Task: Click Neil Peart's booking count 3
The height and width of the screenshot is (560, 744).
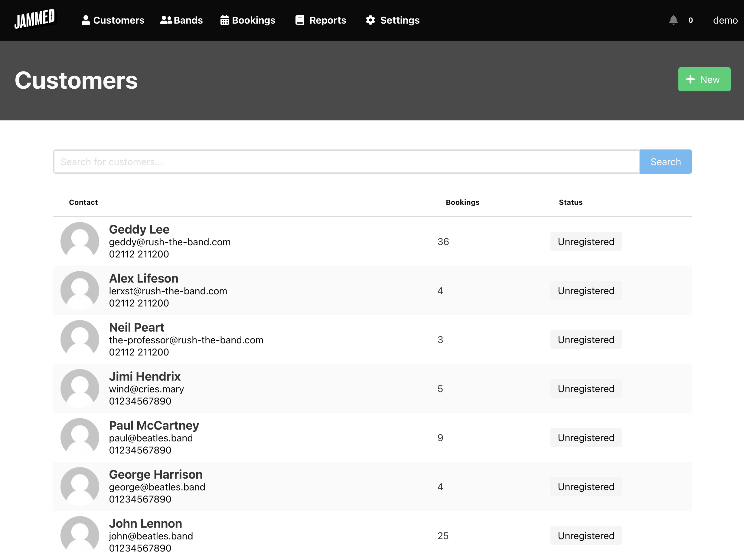Action: pos(440,340)
